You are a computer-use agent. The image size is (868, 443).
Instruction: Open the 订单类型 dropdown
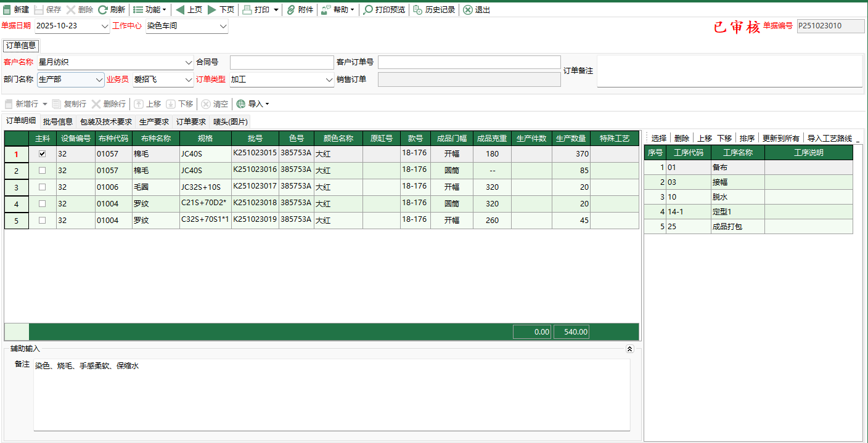click(329, 79)
